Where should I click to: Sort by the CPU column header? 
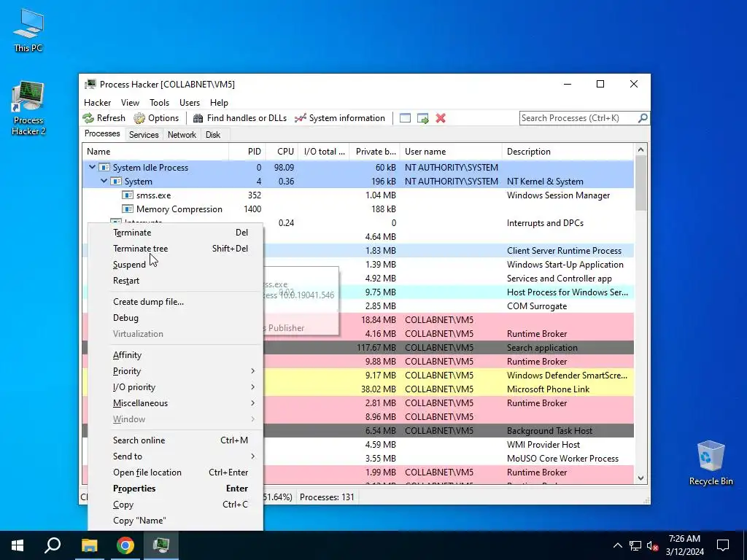coord(282,152)
